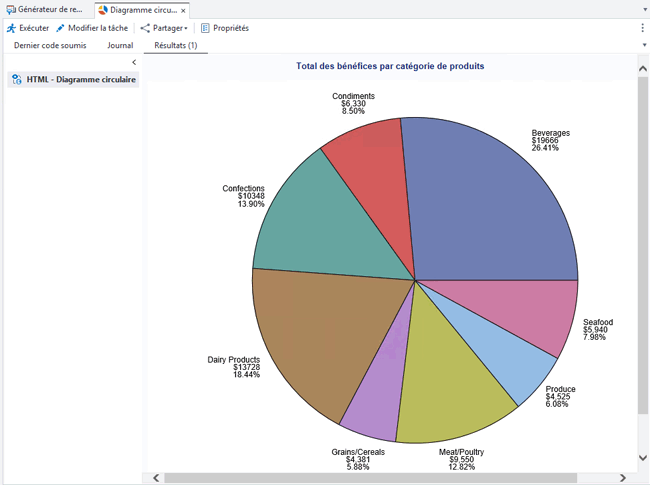This screenshot has height=485, width=650.
Task: Select HTML - Diagramme circulaire item
Action: click(73, 80)
